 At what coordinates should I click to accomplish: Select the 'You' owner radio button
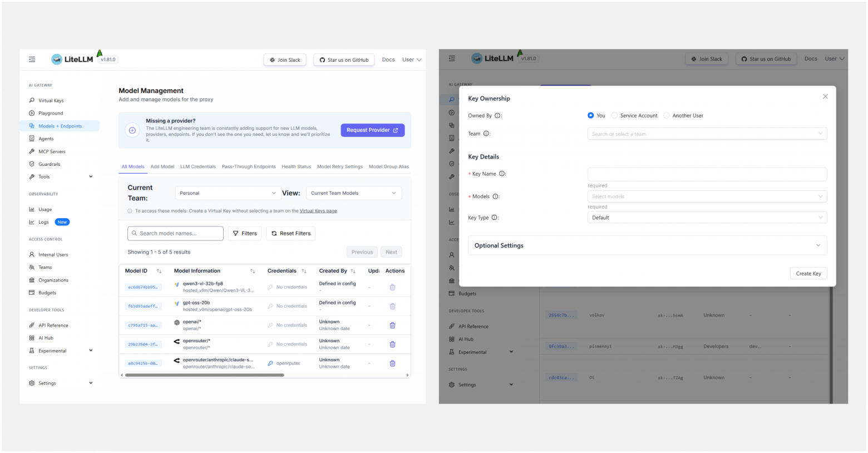tap(591, 116)
